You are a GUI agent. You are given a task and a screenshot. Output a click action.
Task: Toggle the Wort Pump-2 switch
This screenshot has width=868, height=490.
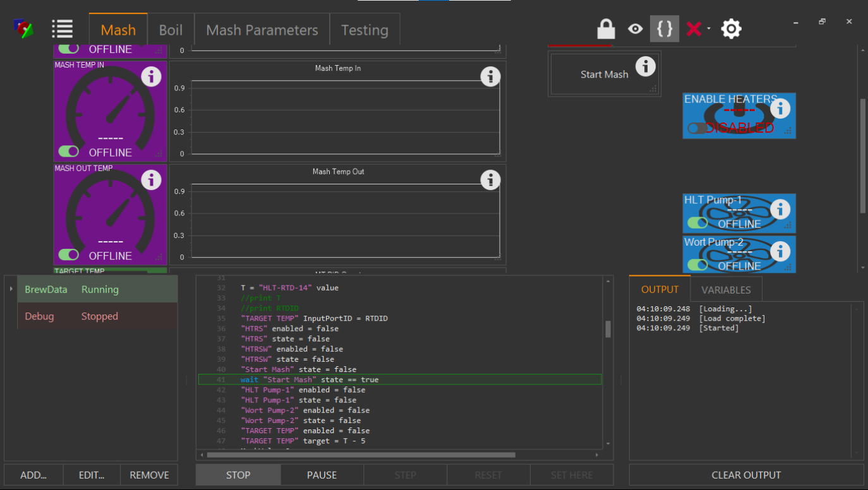click(x=697, y=265)
